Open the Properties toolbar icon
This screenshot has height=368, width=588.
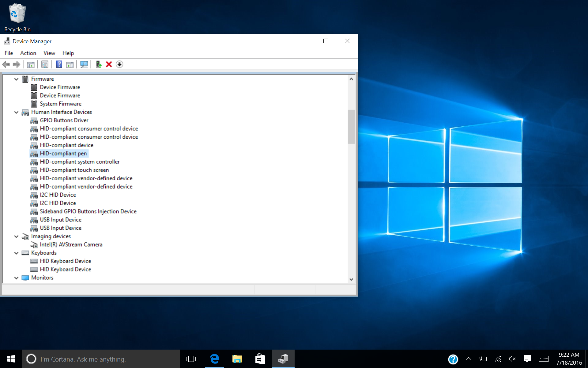(x=45, y=64)
